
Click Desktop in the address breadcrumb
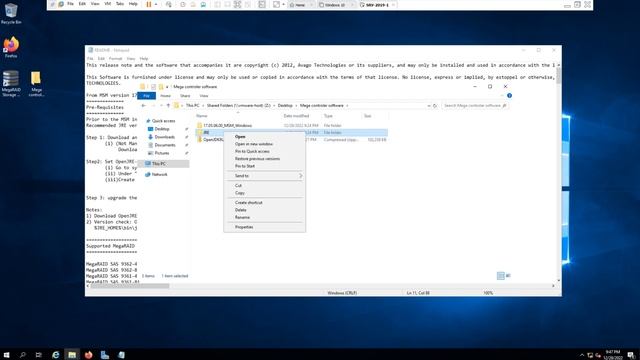click(x=285, y=106)
